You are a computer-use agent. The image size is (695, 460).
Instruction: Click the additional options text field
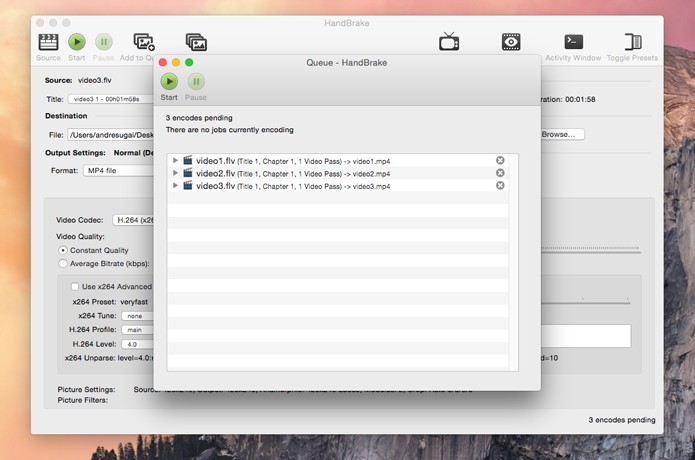(x=586, y=336)
